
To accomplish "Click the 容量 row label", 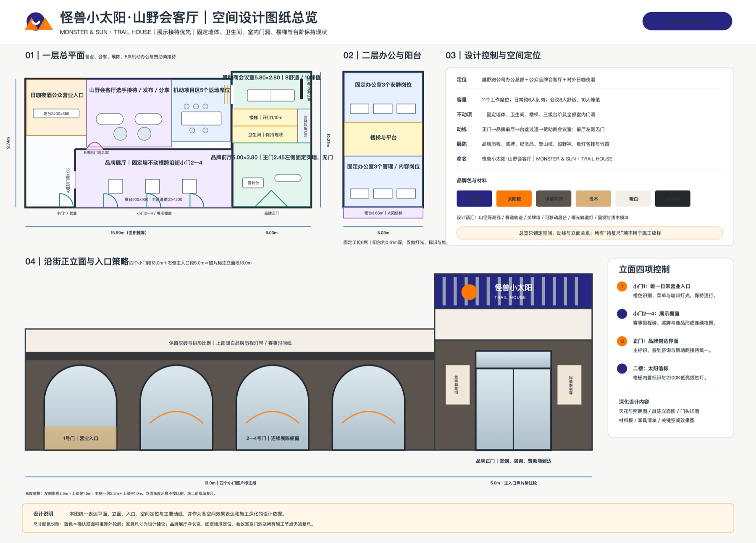I will pyautogui.click(x=462, y=100).
